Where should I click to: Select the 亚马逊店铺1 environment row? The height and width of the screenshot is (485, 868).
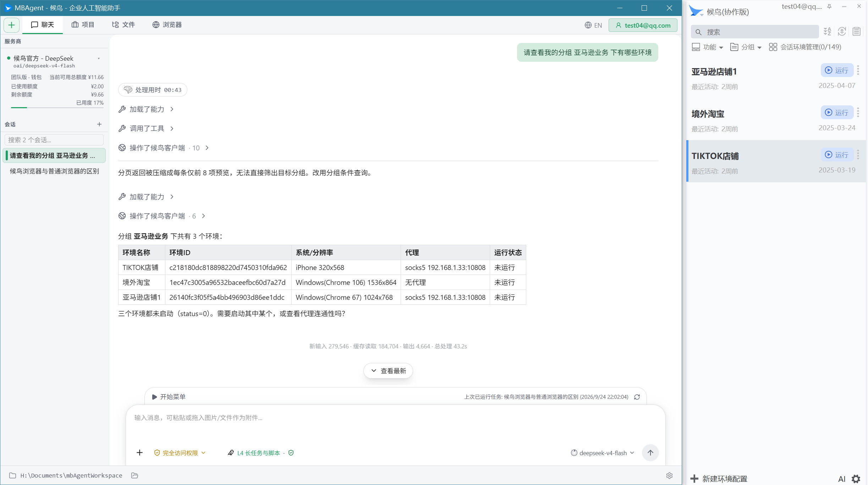tap(776, 77)
